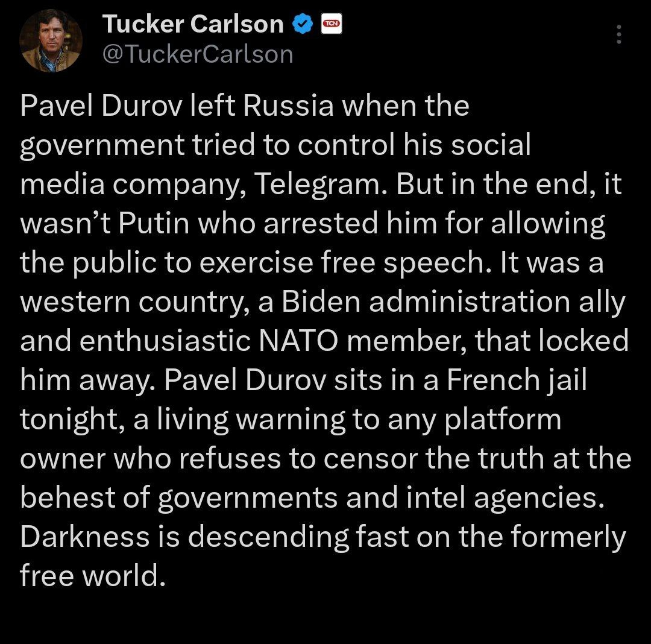Click the opening words "Pavel Durov left Russia"

tap(177, 106)
